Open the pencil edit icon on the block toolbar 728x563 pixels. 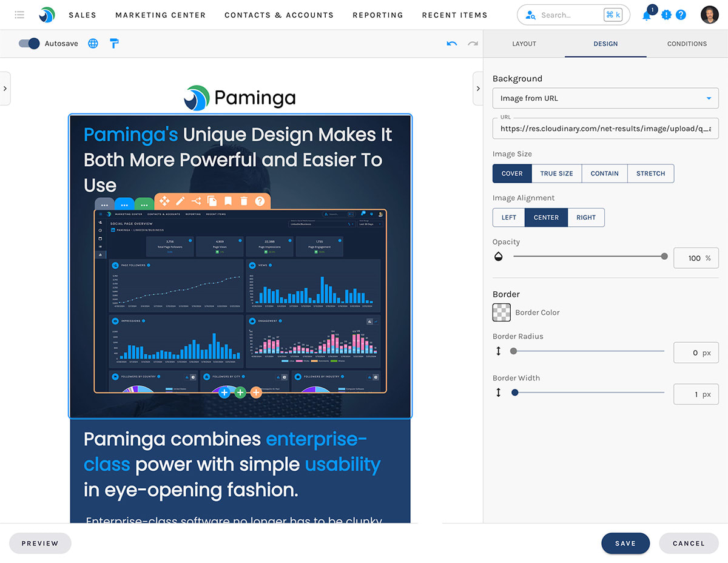coord(180,201)
